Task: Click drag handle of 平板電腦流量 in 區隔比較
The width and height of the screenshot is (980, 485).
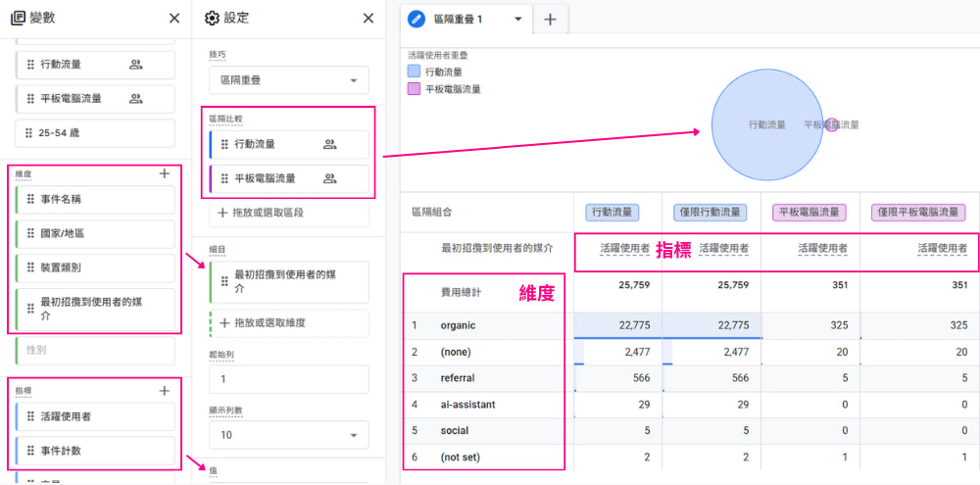Action: [224, 178]
